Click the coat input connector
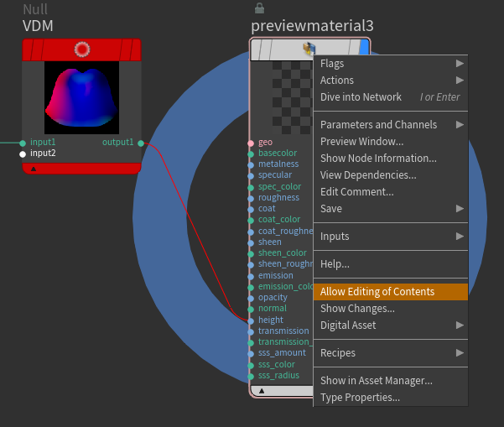Viewport: 504px width, 427px height. pyautogui.click(x=251, y=210)
